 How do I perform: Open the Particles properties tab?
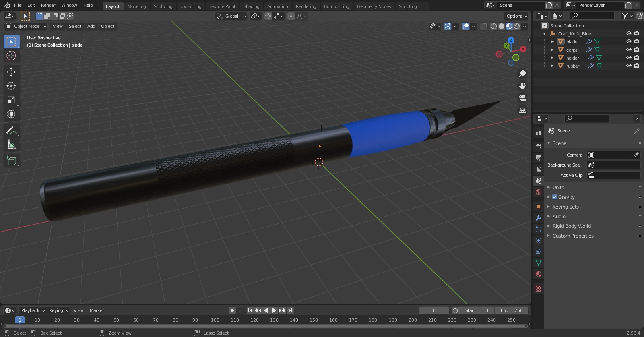click(539, 229)
